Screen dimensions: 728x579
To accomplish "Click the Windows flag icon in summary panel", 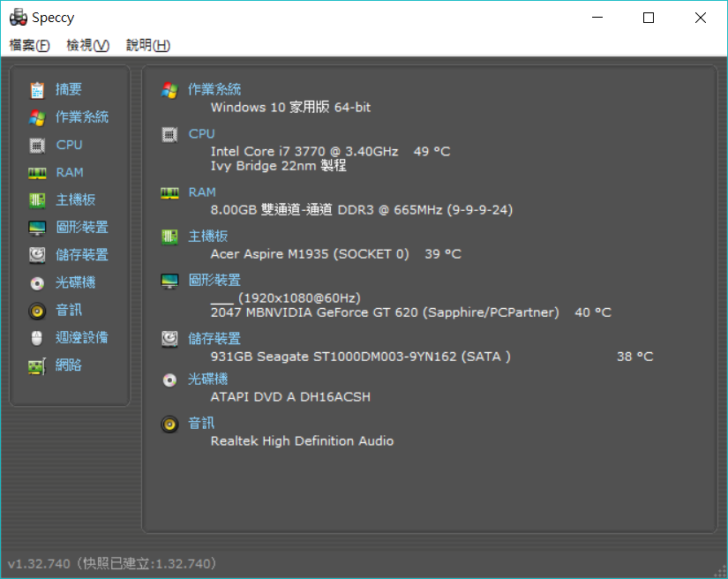I will point(169,90).
